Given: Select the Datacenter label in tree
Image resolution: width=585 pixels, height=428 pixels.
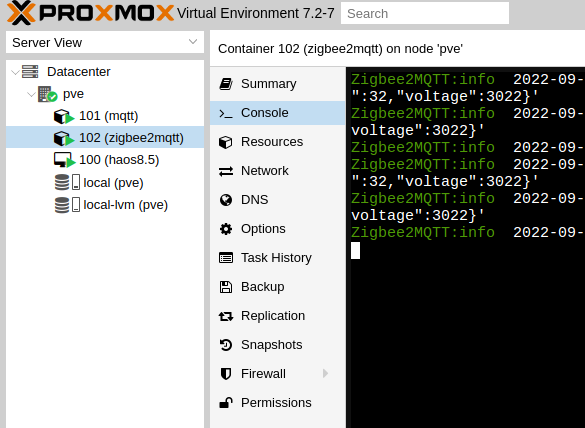Looking at the screenshot, I should click(79, 72).
